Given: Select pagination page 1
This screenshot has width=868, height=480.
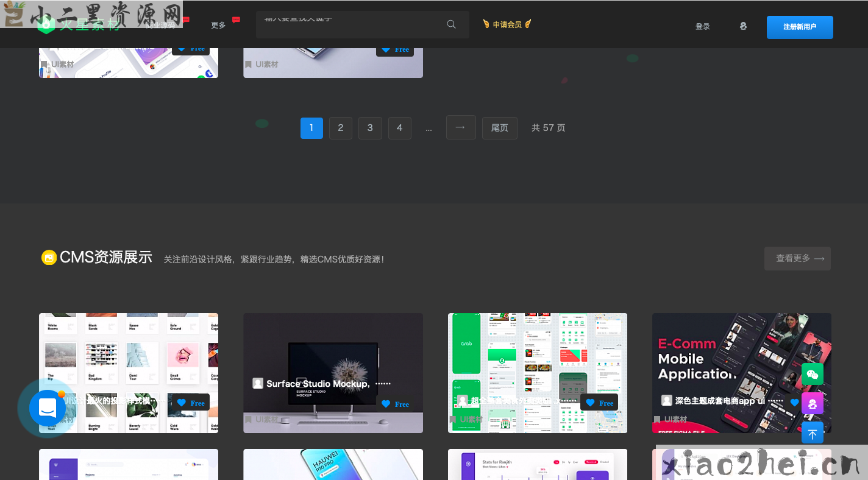Looking at the screenshot, I should 311,128.
